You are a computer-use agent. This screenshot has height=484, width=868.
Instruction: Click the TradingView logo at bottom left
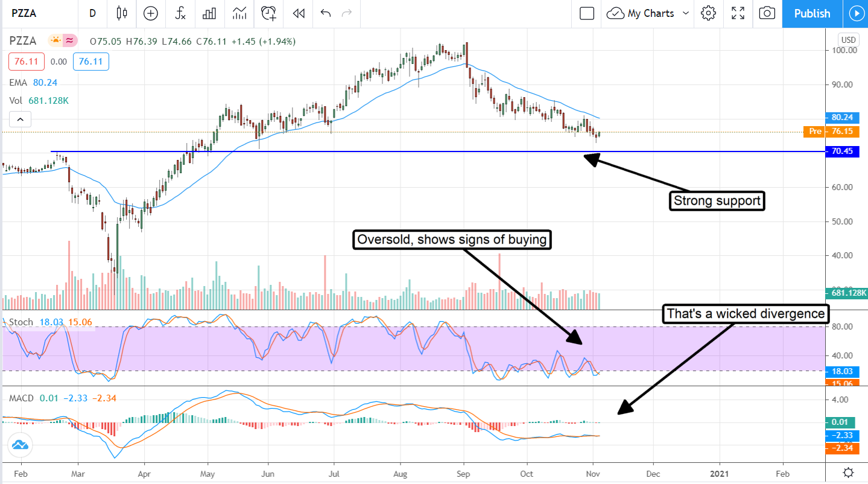coord(19,445)
